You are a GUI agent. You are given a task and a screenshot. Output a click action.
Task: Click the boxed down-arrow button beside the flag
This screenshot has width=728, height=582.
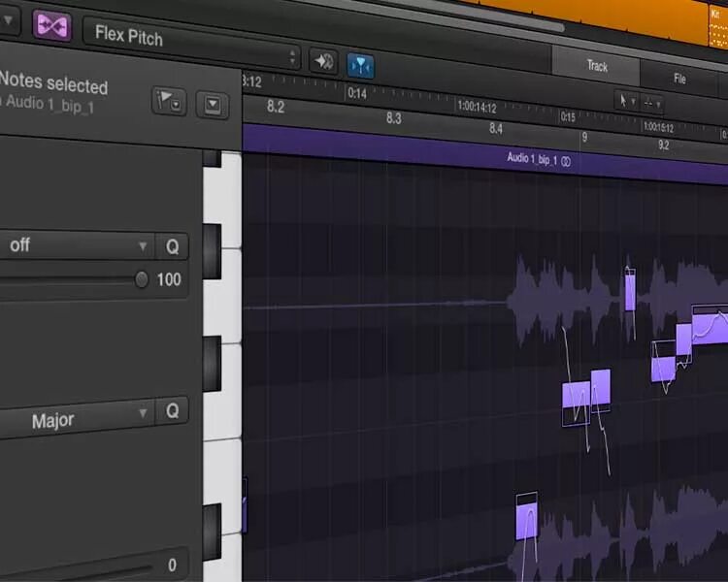click(213, 106)
